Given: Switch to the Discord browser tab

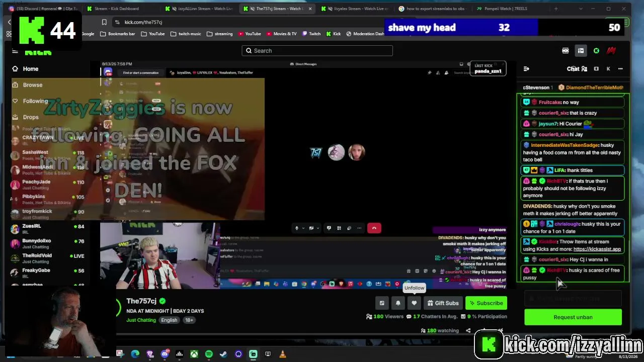Looking at the screenshot, I should pyautogui.click(x=43, y=9).
